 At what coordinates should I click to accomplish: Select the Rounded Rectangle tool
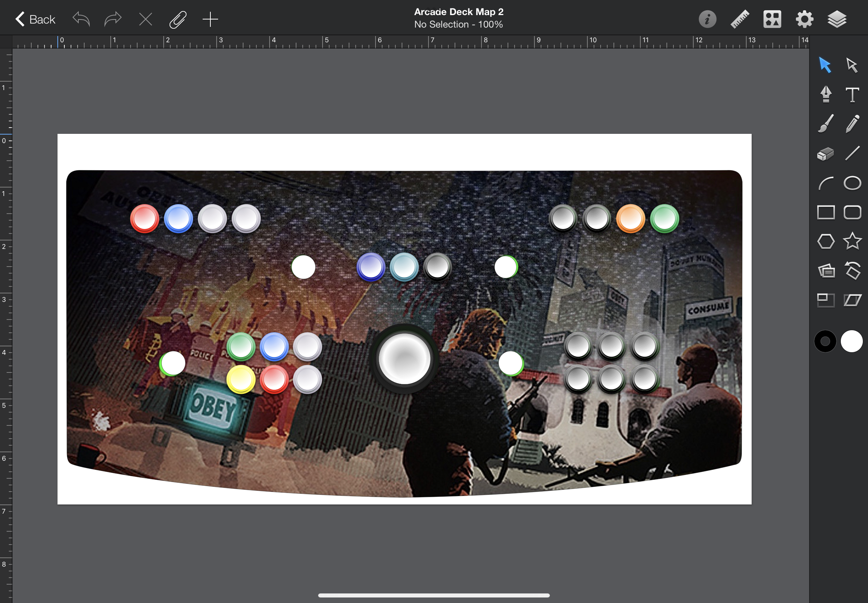pyautogui.click(x=852, y=212)
